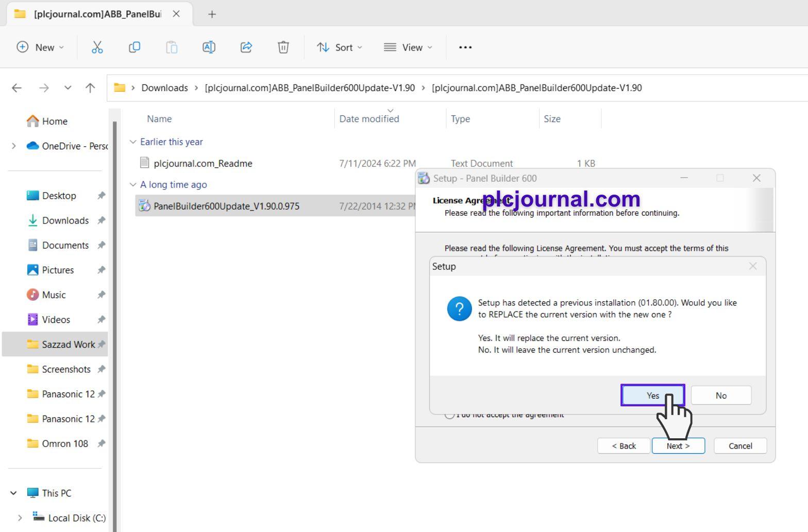
Task: Open the New dropdown menu
Action: click(x=40, y=47)
